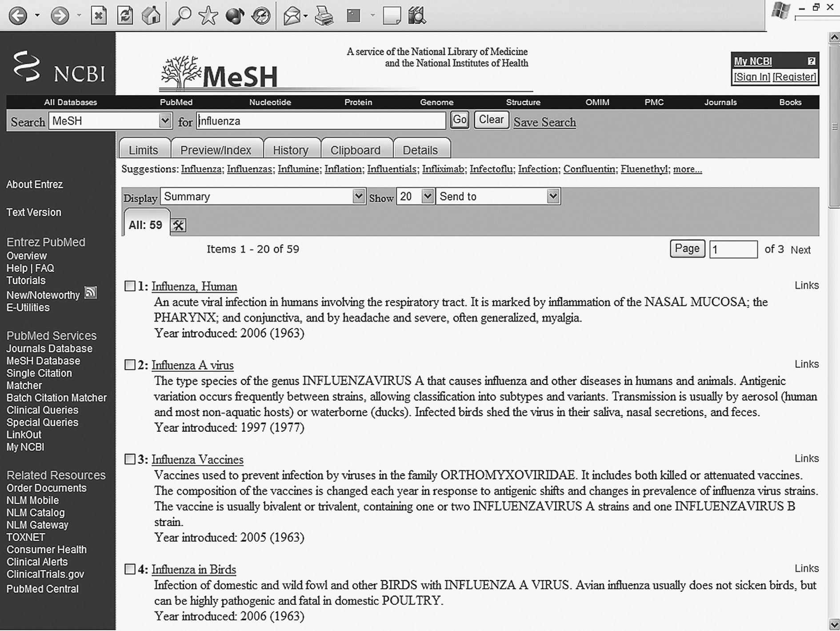Open the Display Summary dropdown
Screen dimensions: 840x631
point(263,197)
